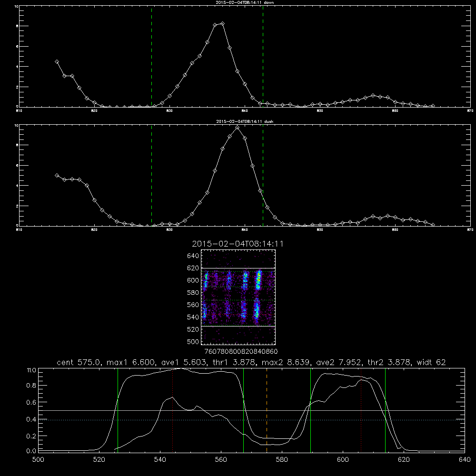The image size is (476, 476).
Task: Click the y-axis label 0.6 in the bottom plot
Action: pos(31,402)
